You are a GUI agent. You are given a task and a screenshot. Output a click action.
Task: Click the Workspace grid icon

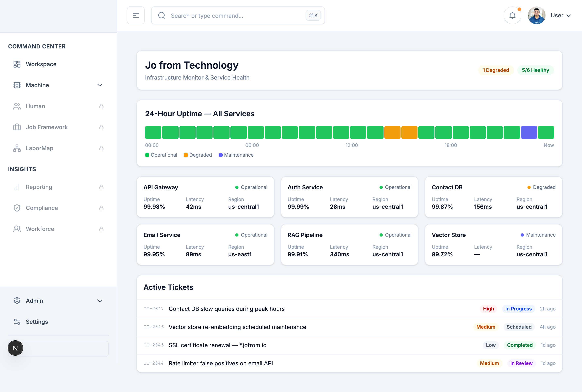[17, 64]
